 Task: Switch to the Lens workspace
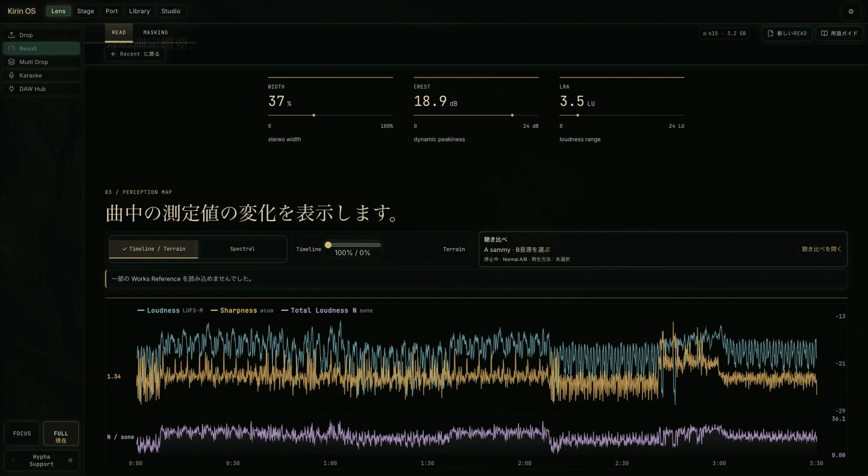[58, 11]
